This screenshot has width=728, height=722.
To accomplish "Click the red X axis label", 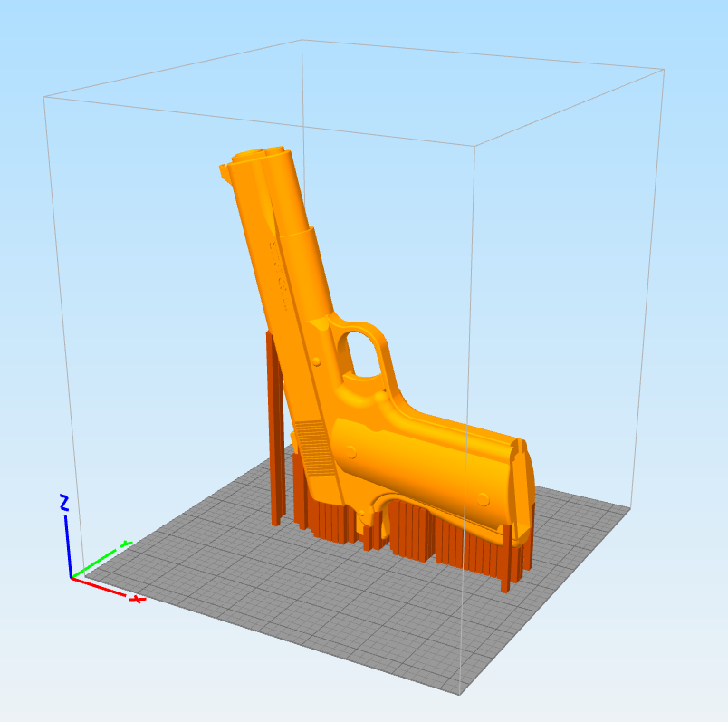I will tap(136, 600).
